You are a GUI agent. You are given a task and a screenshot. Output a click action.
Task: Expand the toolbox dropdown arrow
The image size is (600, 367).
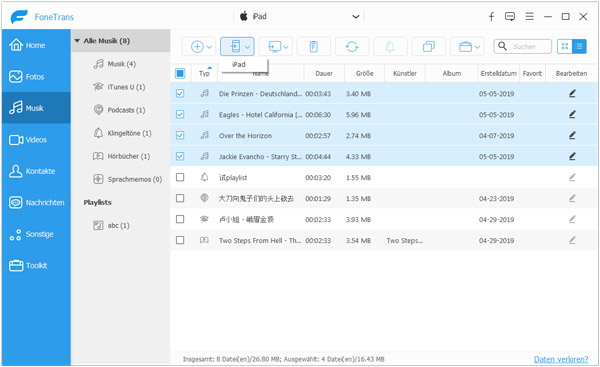point(478,47)
